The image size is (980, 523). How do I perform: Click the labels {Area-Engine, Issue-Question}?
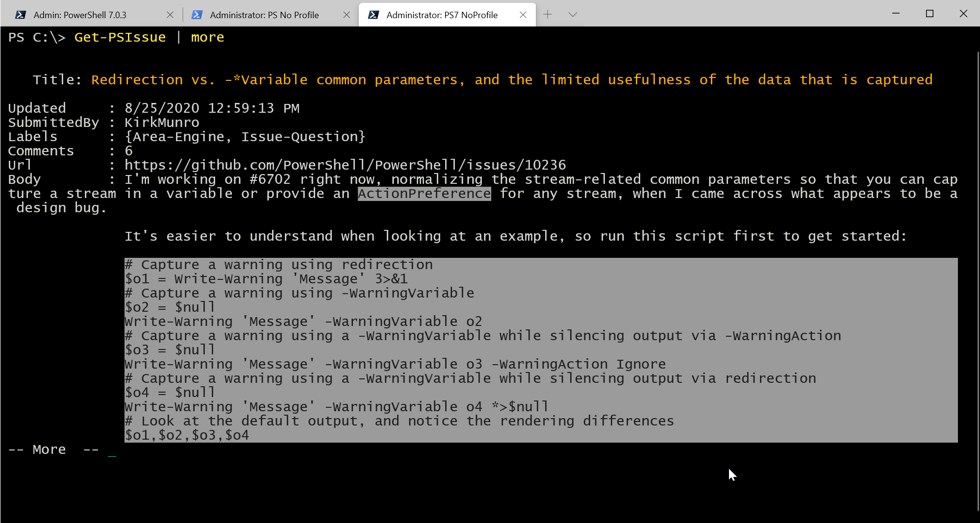pyautogui.click(x=245, y=136)
